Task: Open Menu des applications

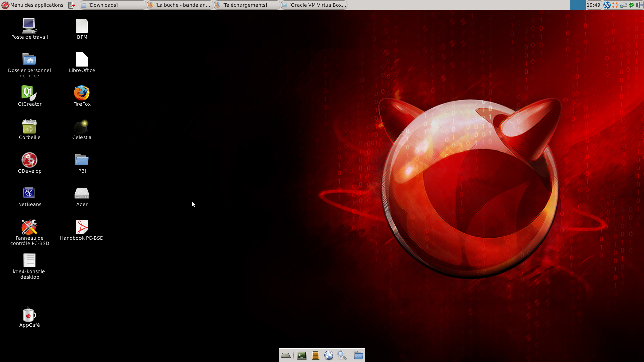Action: point(33,5)
